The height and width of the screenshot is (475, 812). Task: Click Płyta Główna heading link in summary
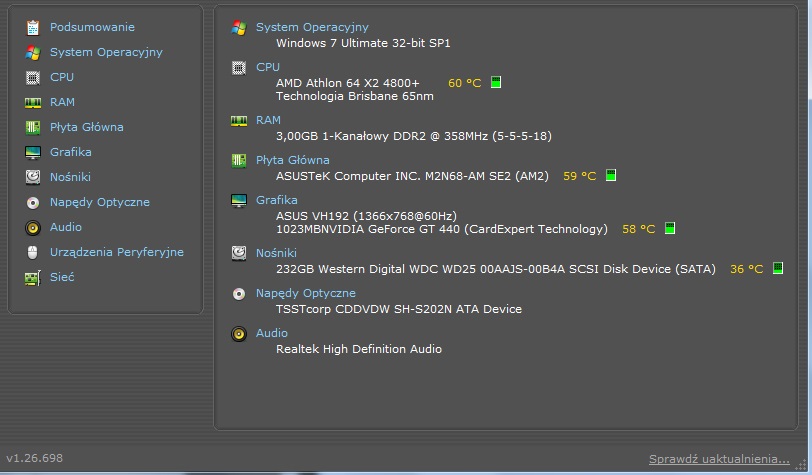(293, 160)
